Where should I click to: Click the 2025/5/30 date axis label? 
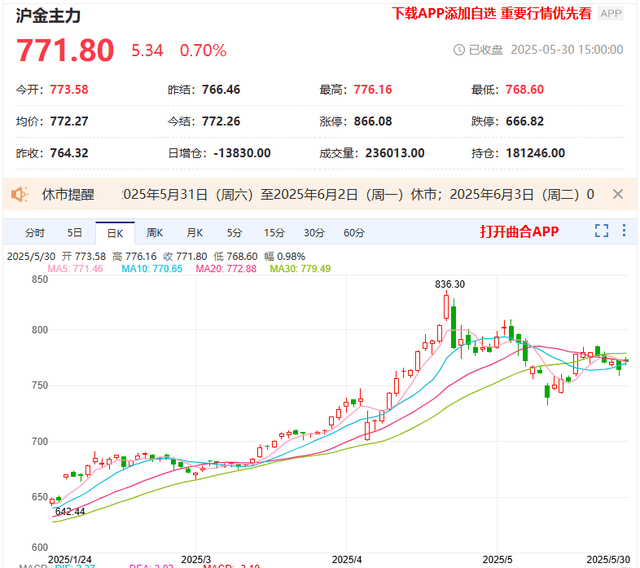(608, 559)
